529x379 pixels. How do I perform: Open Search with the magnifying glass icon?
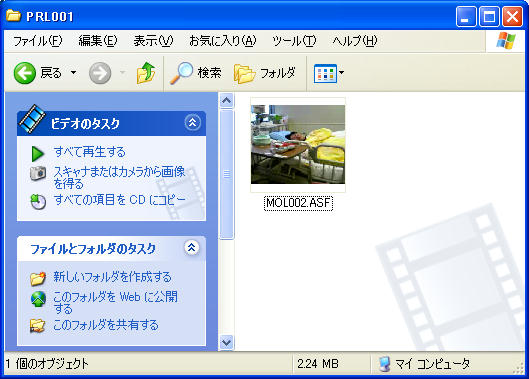[181, 73]
